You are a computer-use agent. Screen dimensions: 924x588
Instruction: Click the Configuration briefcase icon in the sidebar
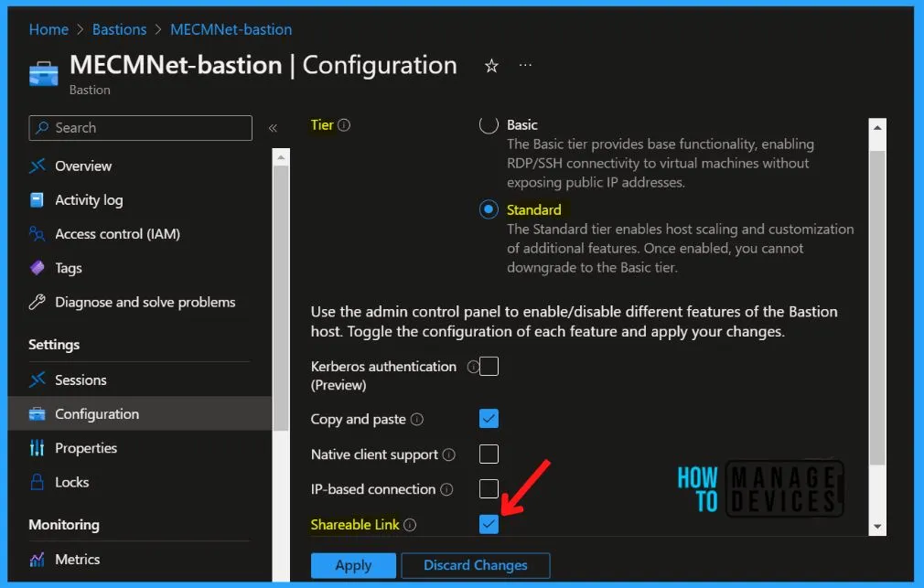(38, 414)
